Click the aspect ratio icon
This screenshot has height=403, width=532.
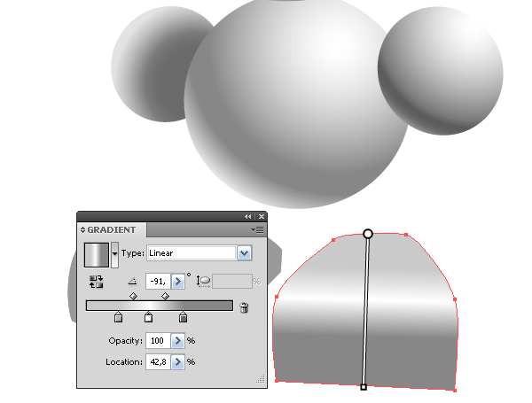[x=203, y=282]
